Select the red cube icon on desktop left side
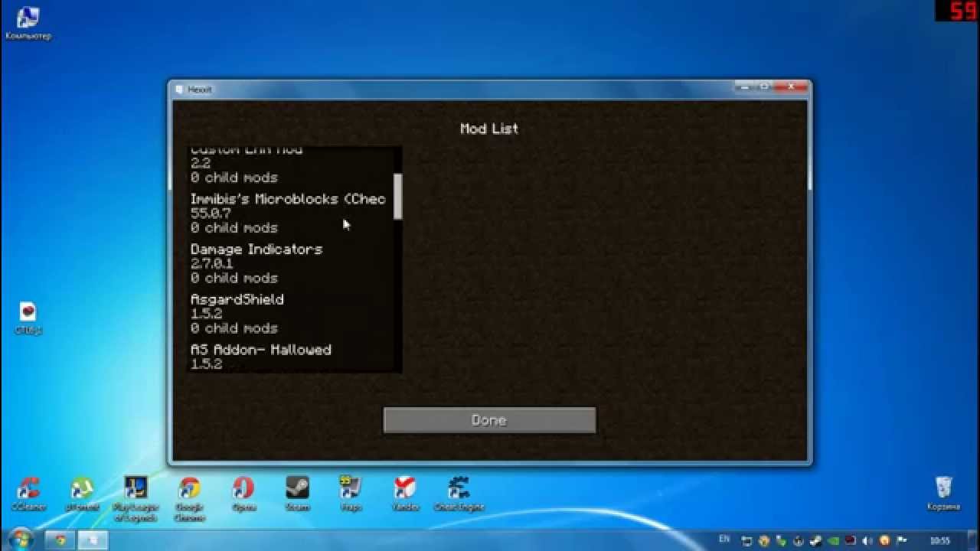 pyautogui.click(x=28, y=318)
